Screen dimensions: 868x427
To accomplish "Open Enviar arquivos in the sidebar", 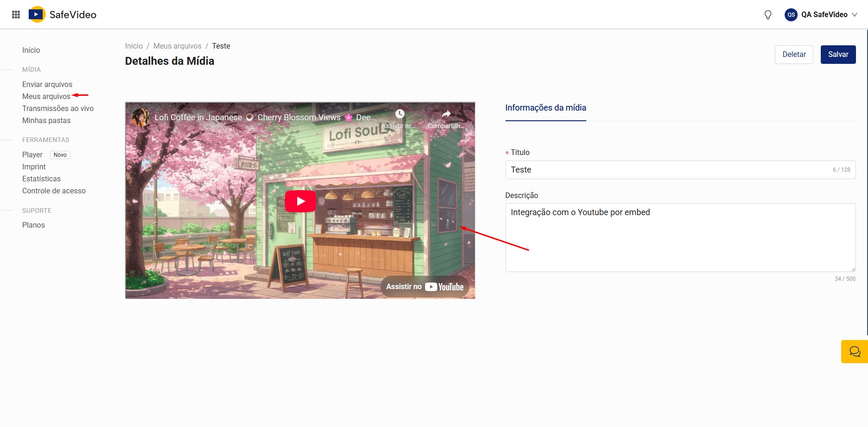I will [x=47, y=84].
